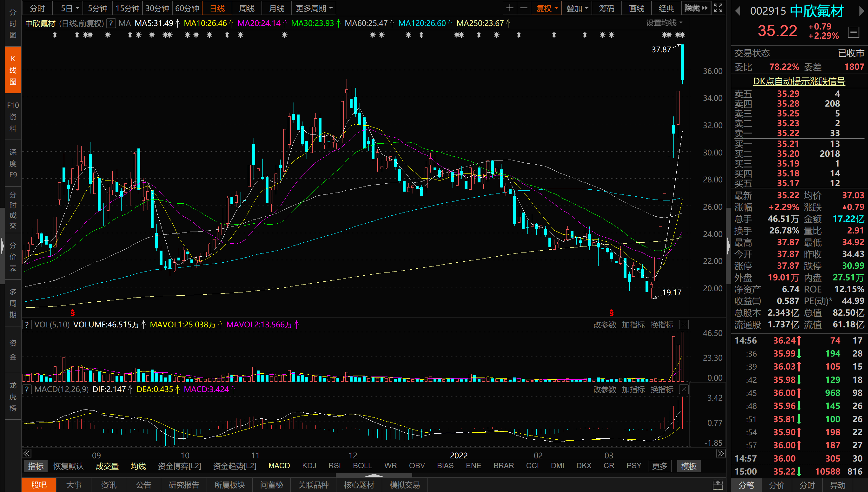Click the zoom in plus icon
Screen dimensions: 868x492
click(x=509, y=8)
